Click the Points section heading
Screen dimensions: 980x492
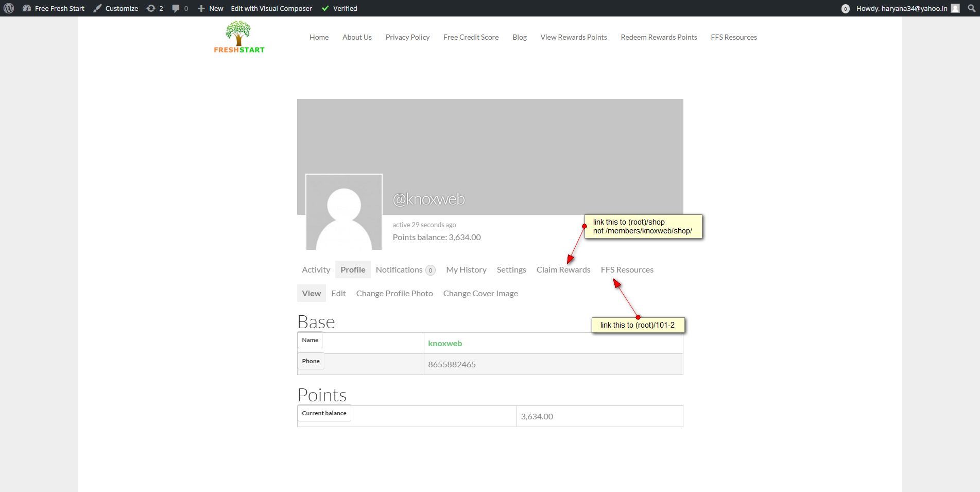tap(322, 395)
